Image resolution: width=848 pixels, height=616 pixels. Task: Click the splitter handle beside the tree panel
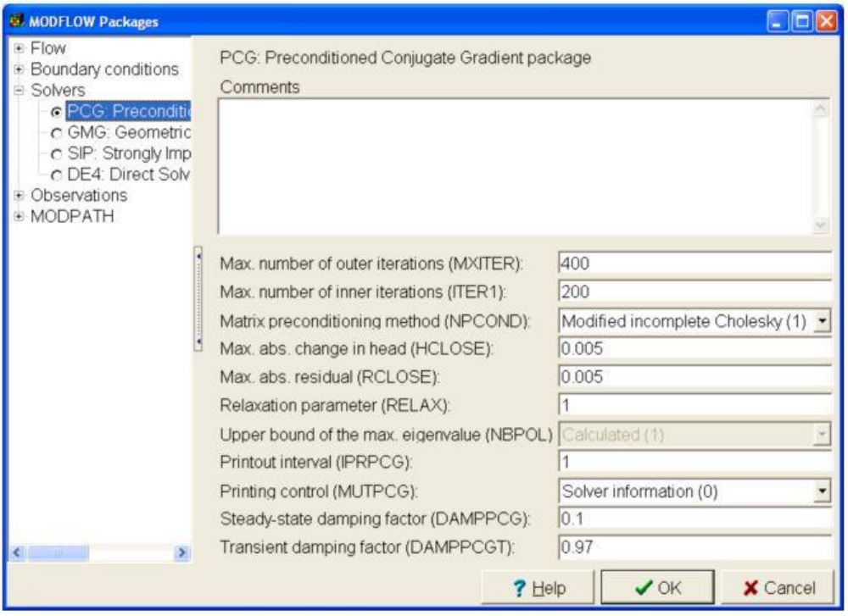point(198,299)
